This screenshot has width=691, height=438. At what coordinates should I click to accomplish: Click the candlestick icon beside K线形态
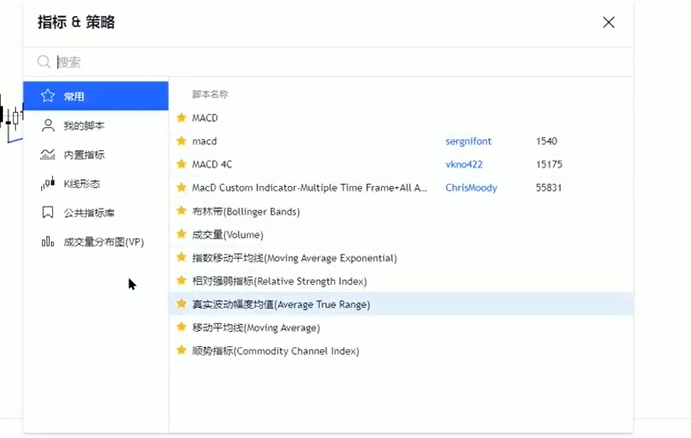(x=48, y=183)
